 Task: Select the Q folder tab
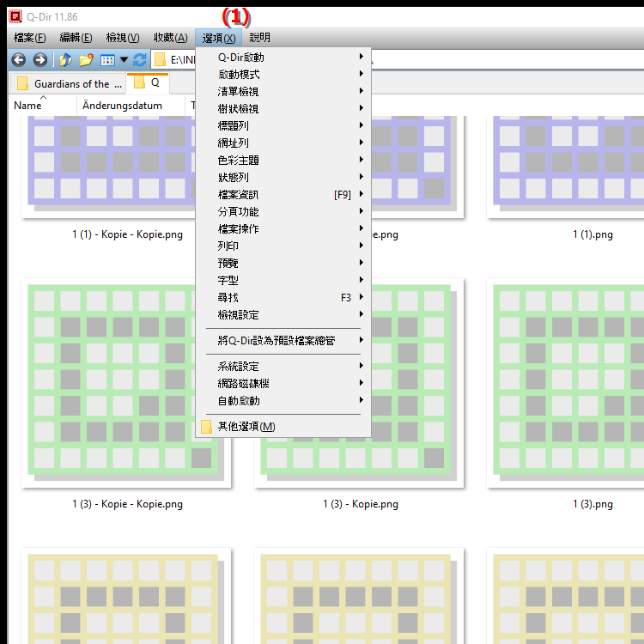pos(148,82)
